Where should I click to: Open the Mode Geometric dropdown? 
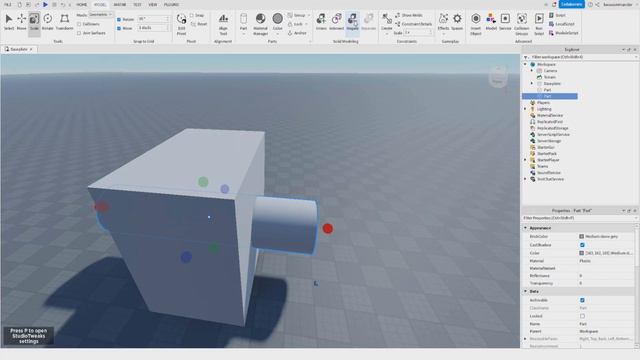100,15
